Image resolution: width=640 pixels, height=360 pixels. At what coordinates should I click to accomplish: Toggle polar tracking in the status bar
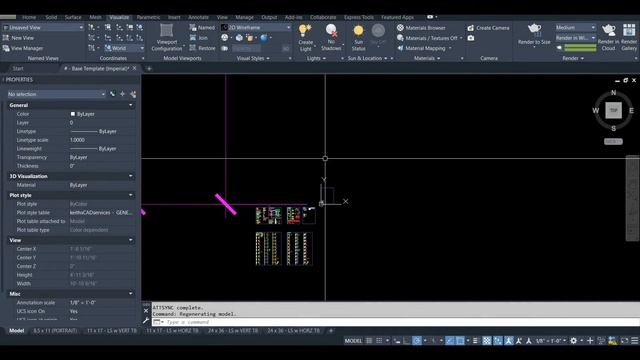click(417, 340)
